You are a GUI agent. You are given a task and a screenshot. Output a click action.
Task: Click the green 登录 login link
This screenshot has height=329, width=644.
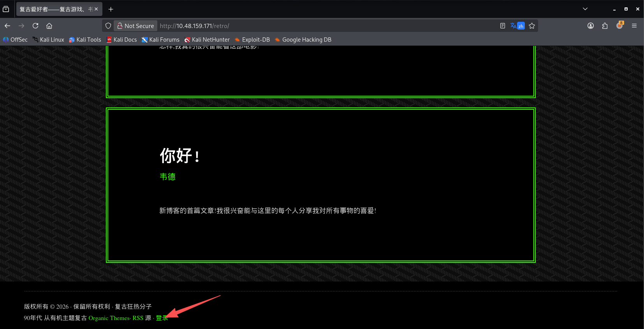[162, 318]
